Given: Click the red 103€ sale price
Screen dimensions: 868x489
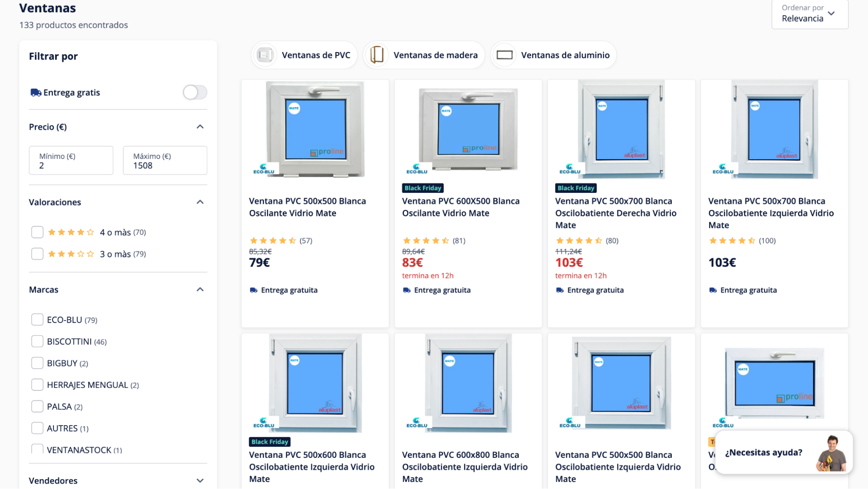Looking at the screenshot, I should point(569,263).
